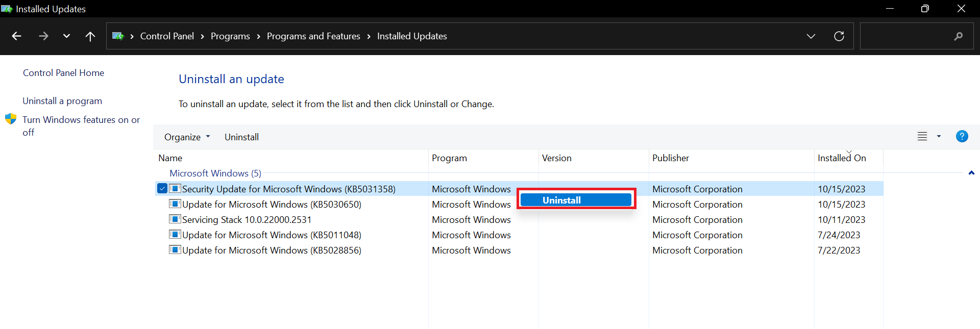Click the Back navigation arrow
The image size is (980, 329).
pyautogui.click(x=16, y=36)
